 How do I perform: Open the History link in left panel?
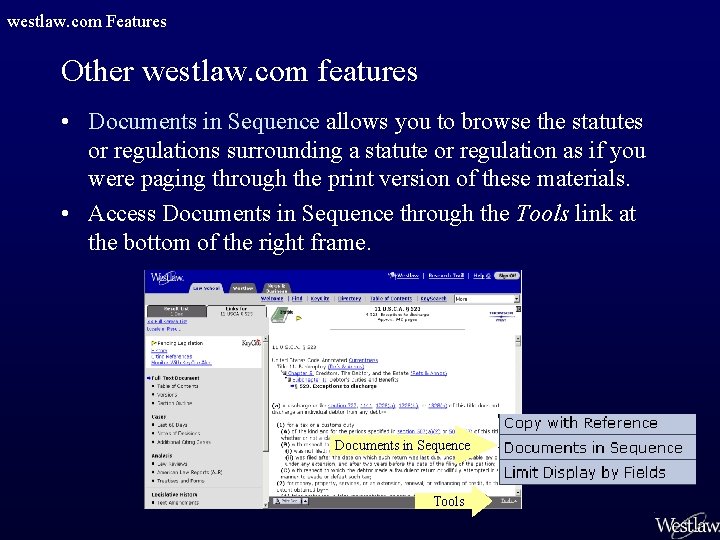[x=159, y=351]
